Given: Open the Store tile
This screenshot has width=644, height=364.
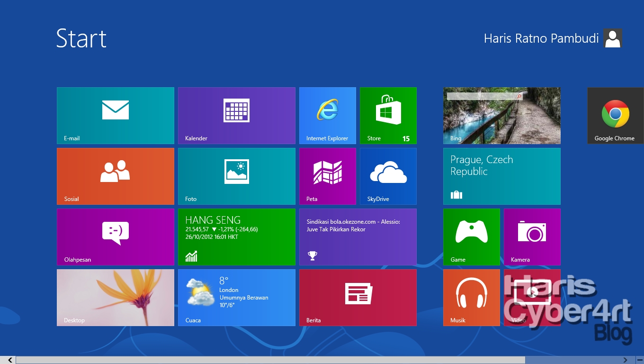Looking at the screenshot, I should pyautogui.click(x=388, y=116).
